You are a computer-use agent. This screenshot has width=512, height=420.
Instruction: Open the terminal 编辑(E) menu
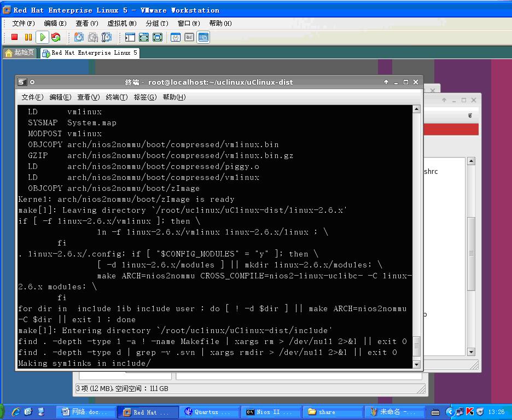pyautogui.click(x=60, y=97)
